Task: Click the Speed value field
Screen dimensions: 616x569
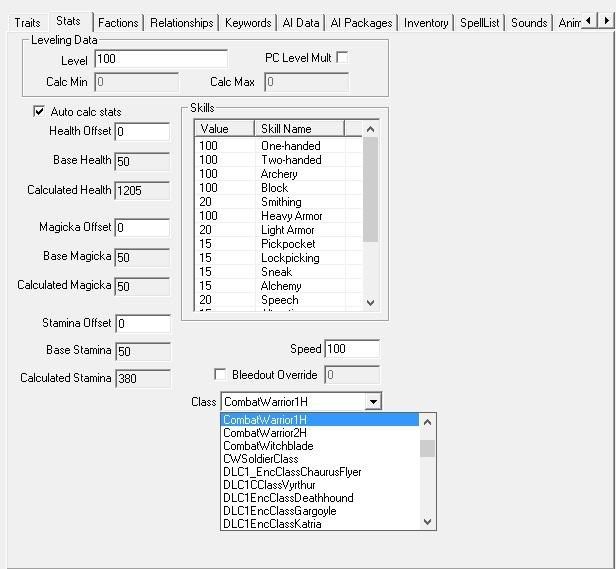Action: click(352, 349)
